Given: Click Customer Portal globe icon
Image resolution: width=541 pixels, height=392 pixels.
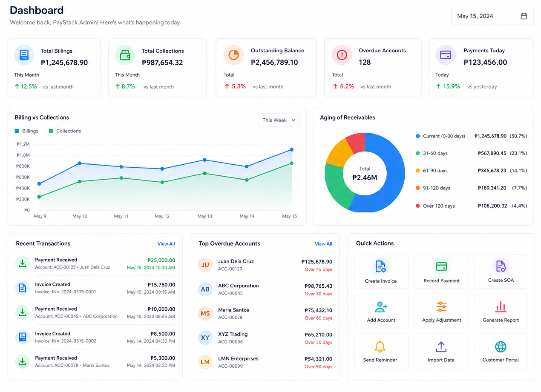Looking at the screenshot, I should [x=501, y=346].
